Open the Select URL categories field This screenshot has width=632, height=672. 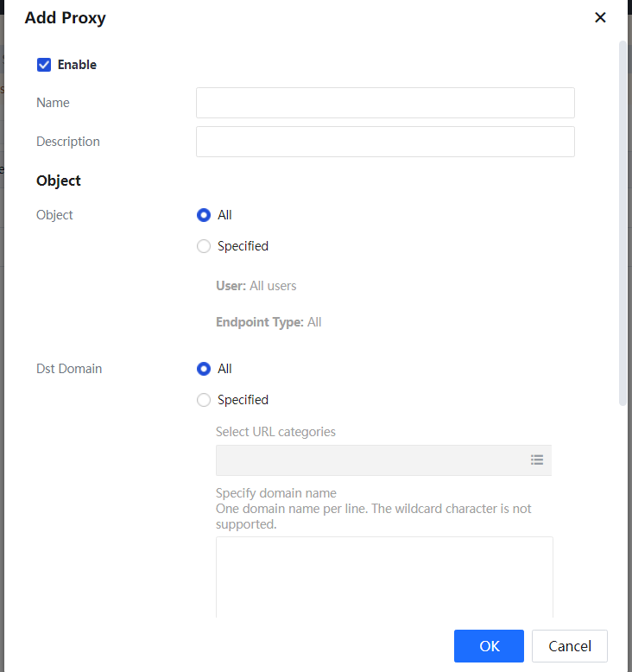click(x=371, y=460)
